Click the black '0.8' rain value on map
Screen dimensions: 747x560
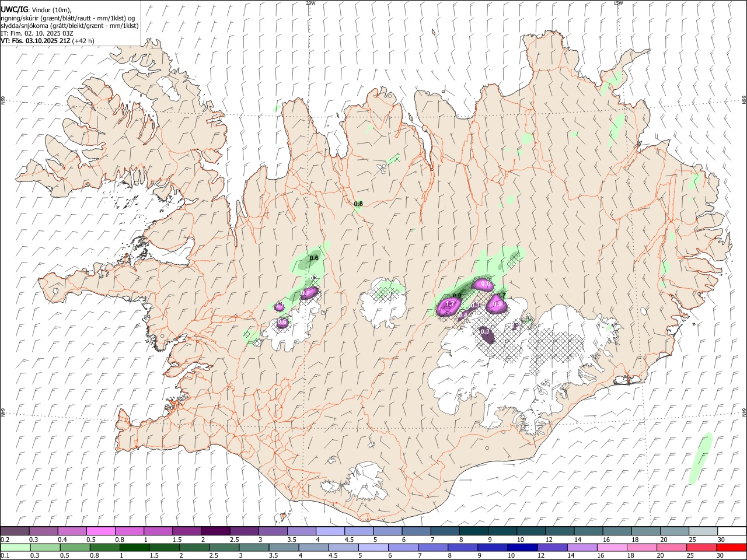tap(358, 204)
